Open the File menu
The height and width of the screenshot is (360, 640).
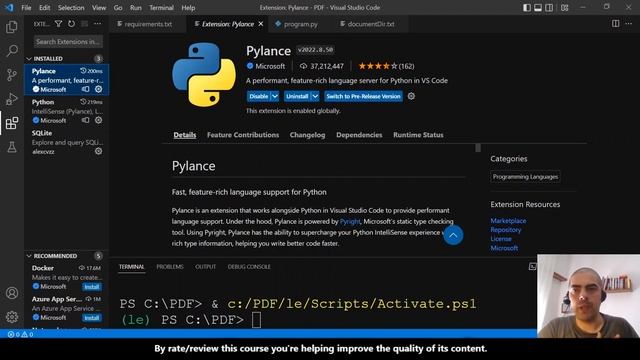26,8
